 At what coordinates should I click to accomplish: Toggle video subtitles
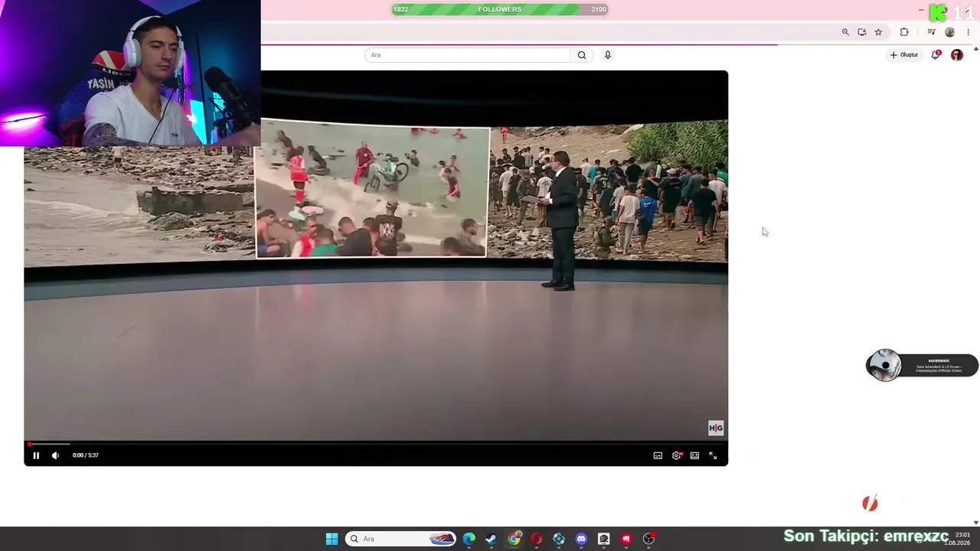click(658, 455)
